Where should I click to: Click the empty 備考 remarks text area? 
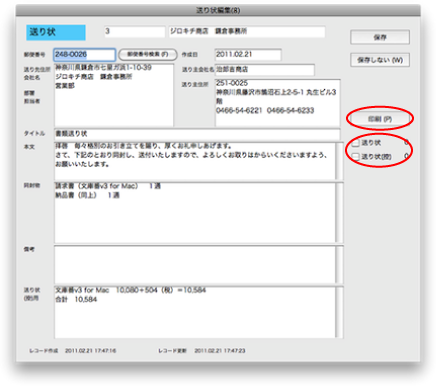195,265
